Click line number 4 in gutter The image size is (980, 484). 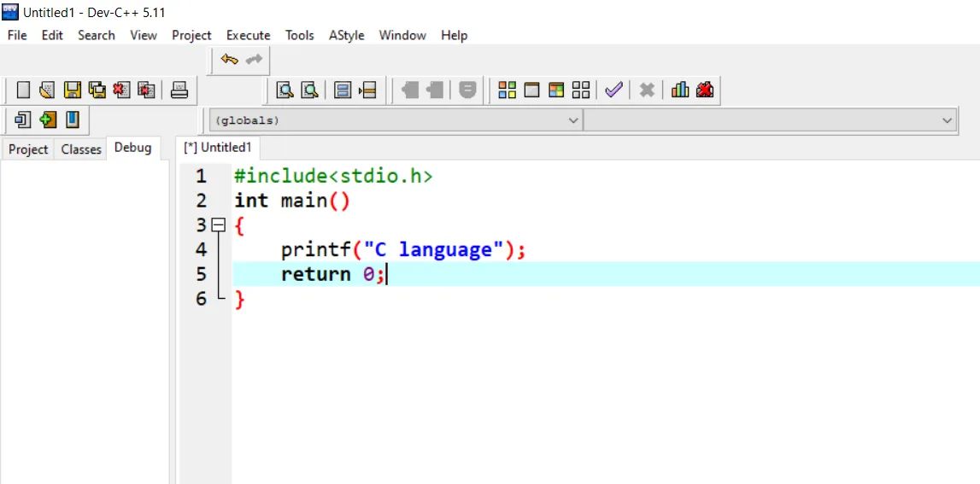[x=201, y=250]
